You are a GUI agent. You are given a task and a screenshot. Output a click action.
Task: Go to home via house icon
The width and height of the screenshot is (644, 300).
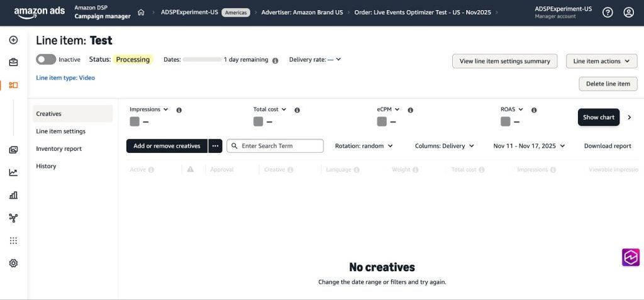click(141, 13)
